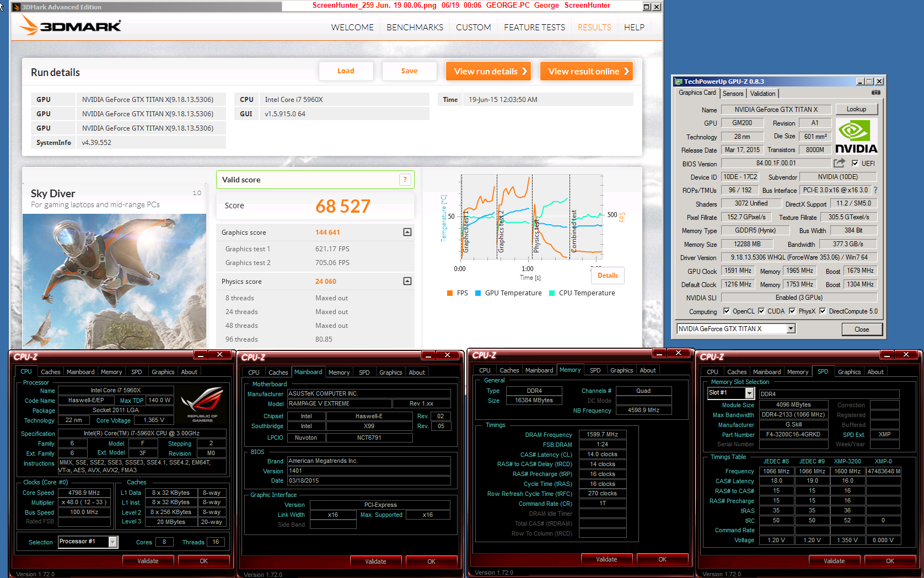Open the FEATURE TESTS menu in 3DMark
The height and width of the screenshot is (578, 924).
pyautogui.click(x=534, y=28)
